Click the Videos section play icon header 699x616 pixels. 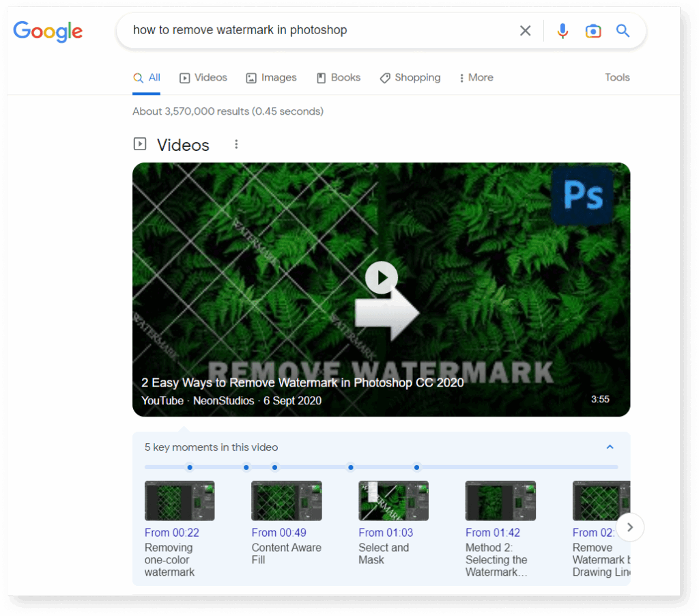(x=139, y=144)
